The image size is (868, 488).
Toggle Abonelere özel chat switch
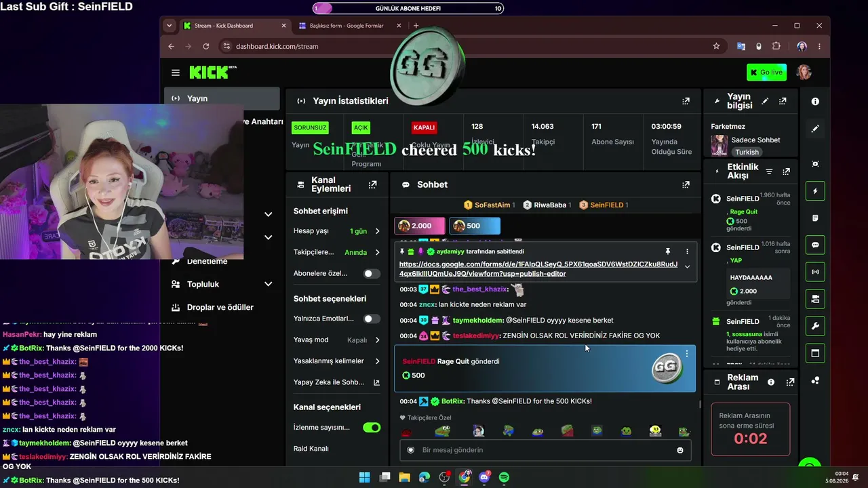(372, 274)
